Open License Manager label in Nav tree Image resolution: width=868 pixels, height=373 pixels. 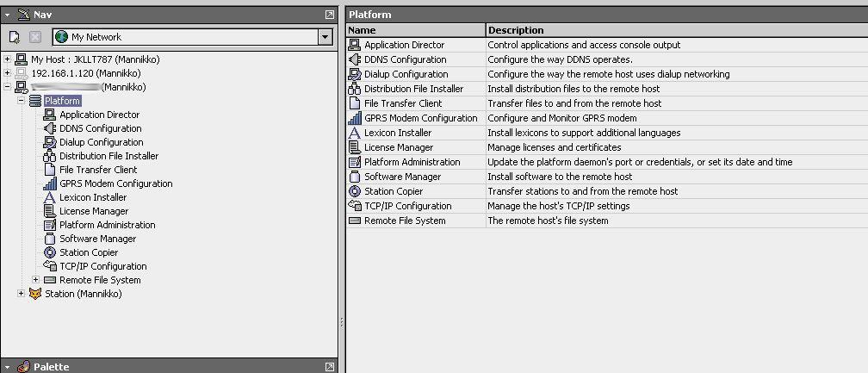(94, 211)
